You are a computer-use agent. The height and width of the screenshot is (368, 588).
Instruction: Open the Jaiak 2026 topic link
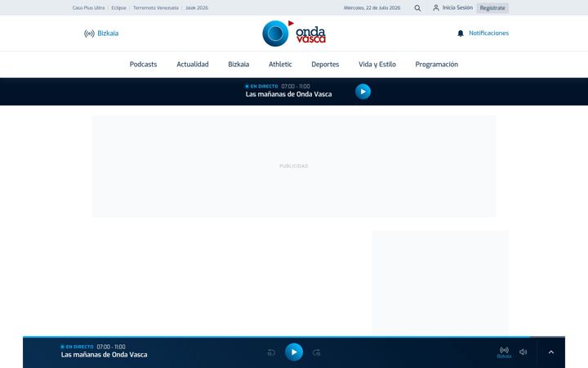point(197,8)
